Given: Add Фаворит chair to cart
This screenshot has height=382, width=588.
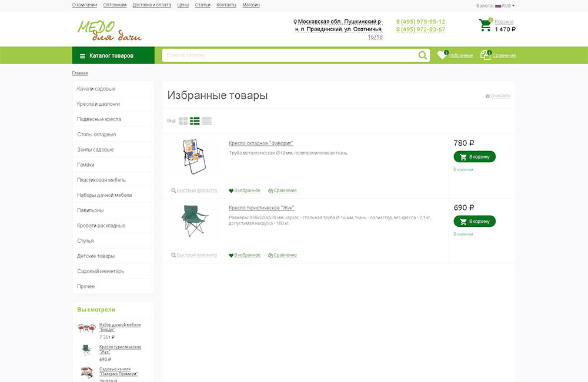Looking at the screenshot, I should coord(475,157).
